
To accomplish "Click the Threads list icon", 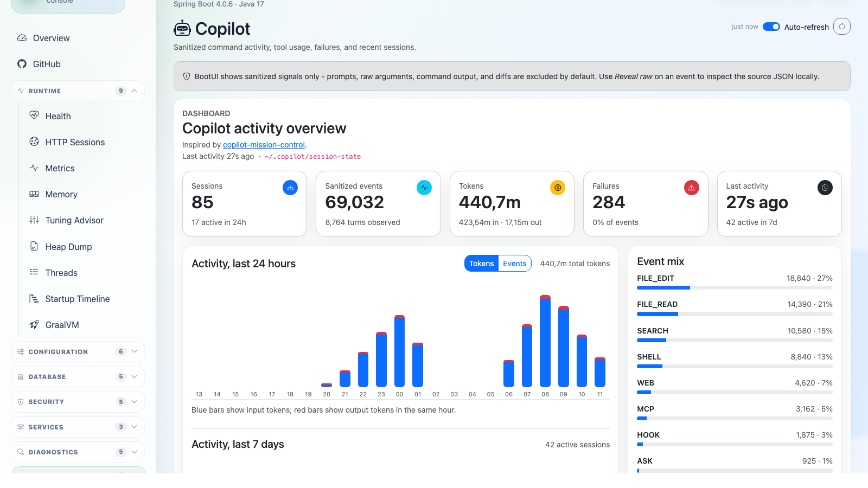I will pyautogui.click(x=34, y=272).
